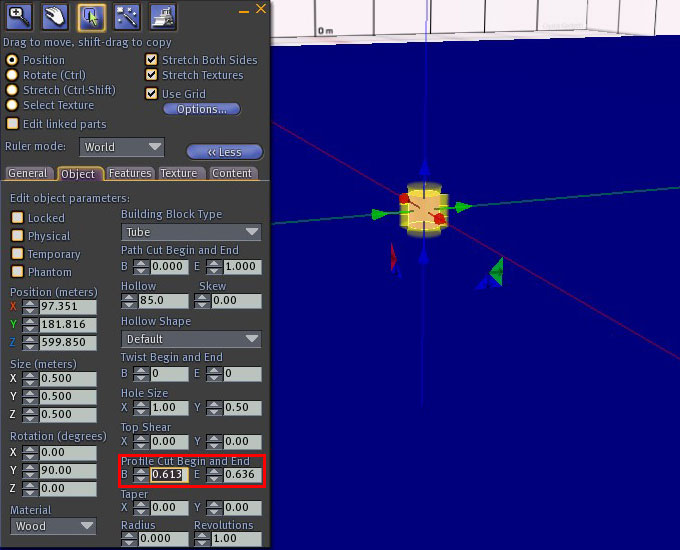Image resolution: width=680 pixels, height=550 pixels.
Task: Check the Physical checkbox
Action: click(x=17, y=236)
